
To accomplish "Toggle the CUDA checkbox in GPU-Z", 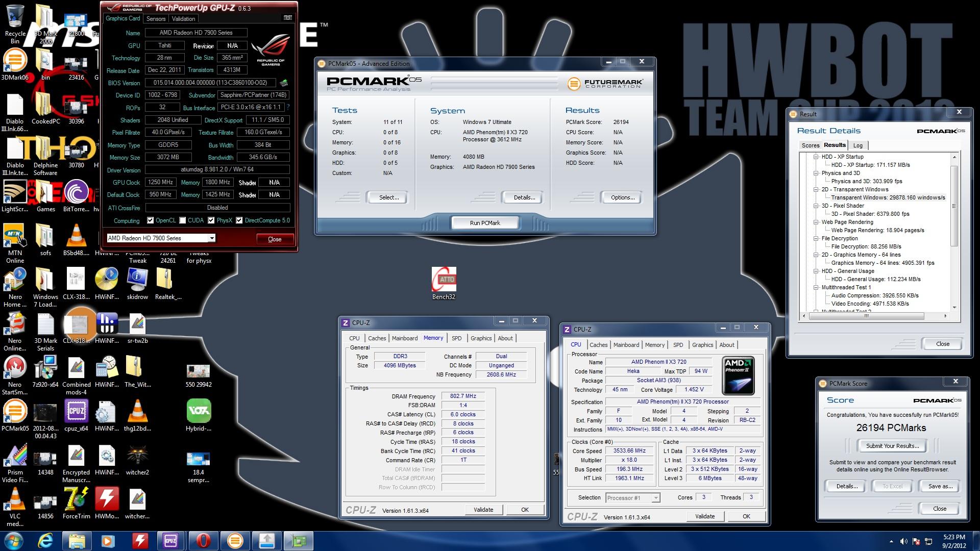I will [182, 220].
